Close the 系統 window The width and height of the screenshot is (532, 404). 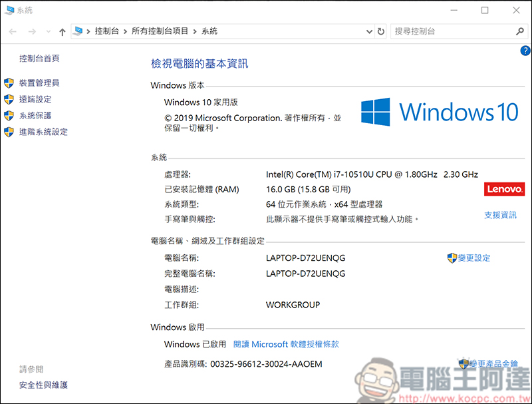click(516, 10)
